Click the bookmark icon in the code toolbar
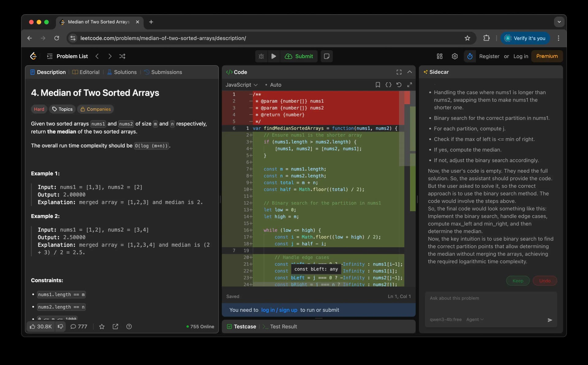The width and height of the screenshot is (588, 365). click(x=378, y=85)
